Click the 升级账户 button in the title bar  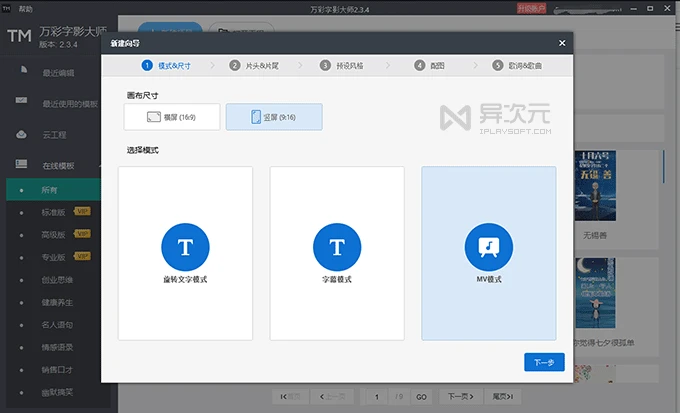531,9
